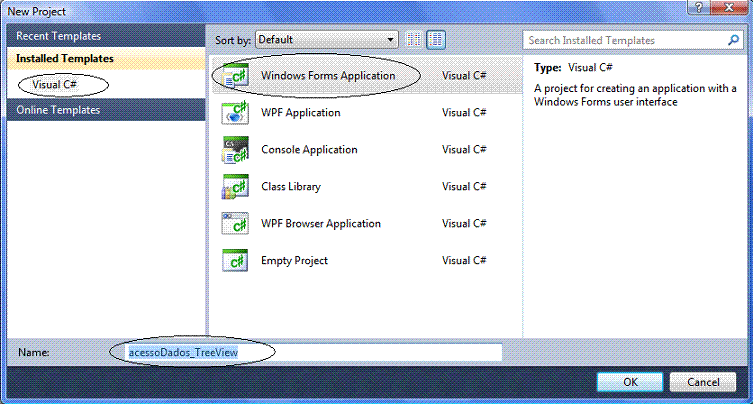Click the Console Application template icon

coord(233,150)
